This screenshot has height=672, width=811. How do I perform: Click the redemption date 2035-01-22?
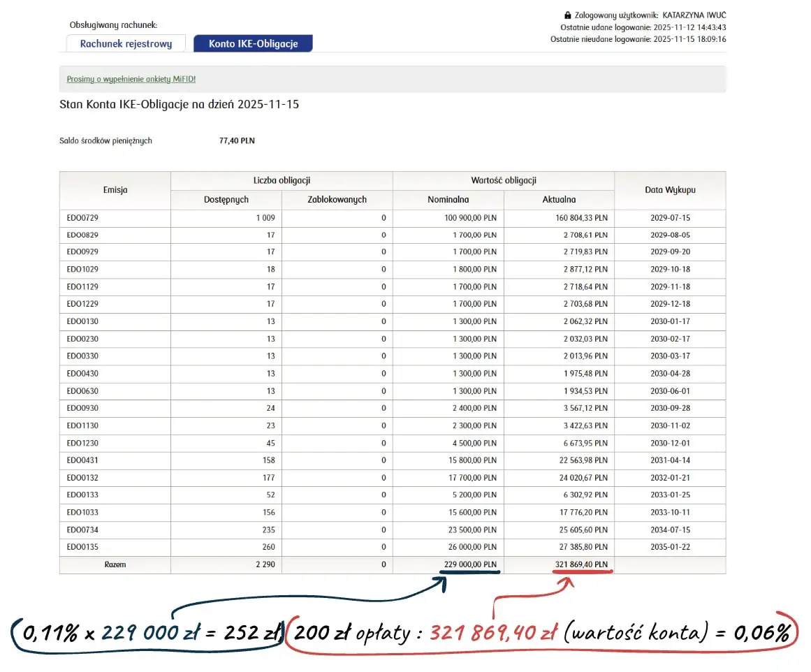coord(669,547)
